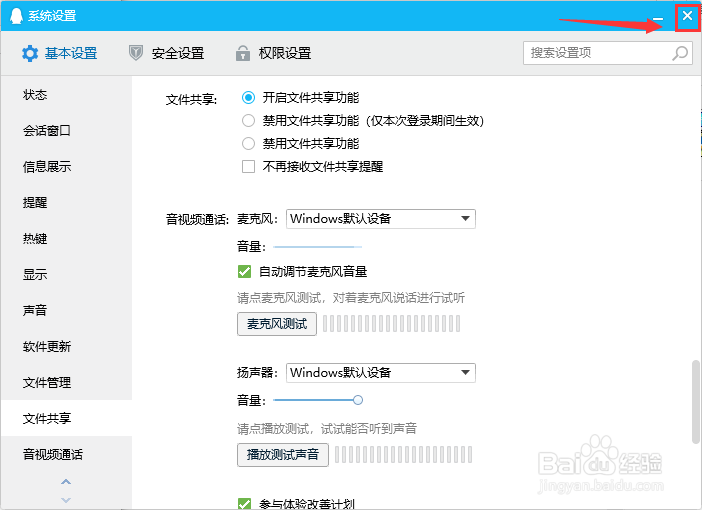Click the 系统设置 window title text
The height and width of the screenshot is (510, 702).
point(52,16)
